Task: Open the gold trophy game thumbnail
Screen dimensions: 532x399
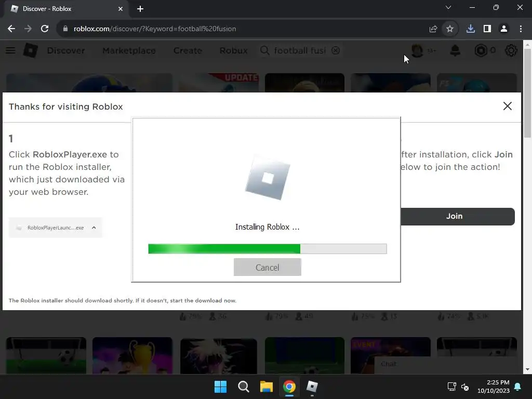Action: coord(132,355)
